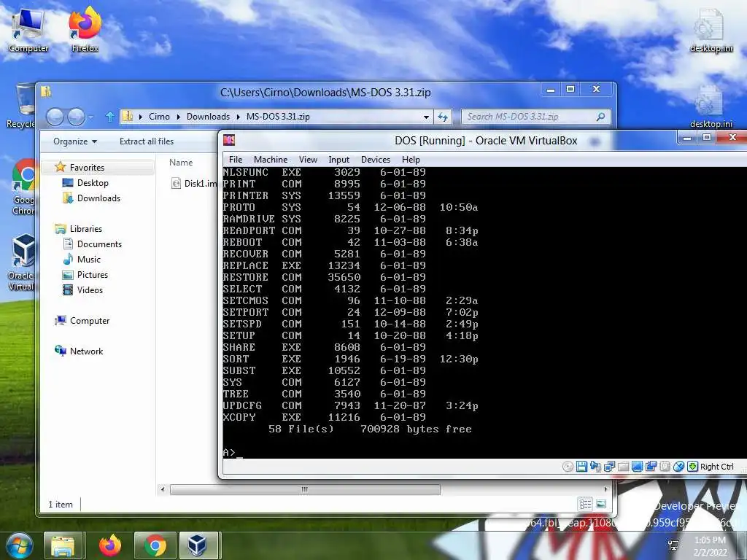This screenshot has width=747, height=560.
Task: Click Explorer's forward navigation button
Action: point(76,117)
